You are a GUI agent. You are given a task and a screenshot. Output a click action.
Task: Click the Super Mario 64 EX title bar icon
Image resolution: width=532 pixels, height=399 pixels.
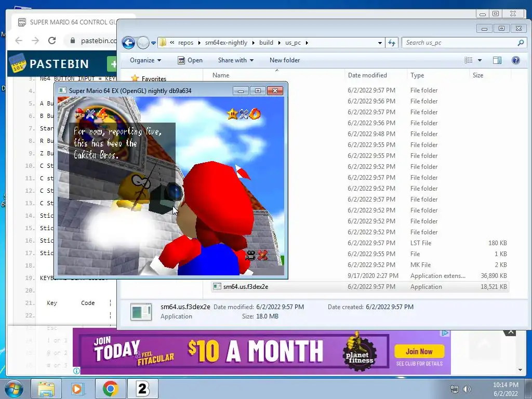[62, 90]
